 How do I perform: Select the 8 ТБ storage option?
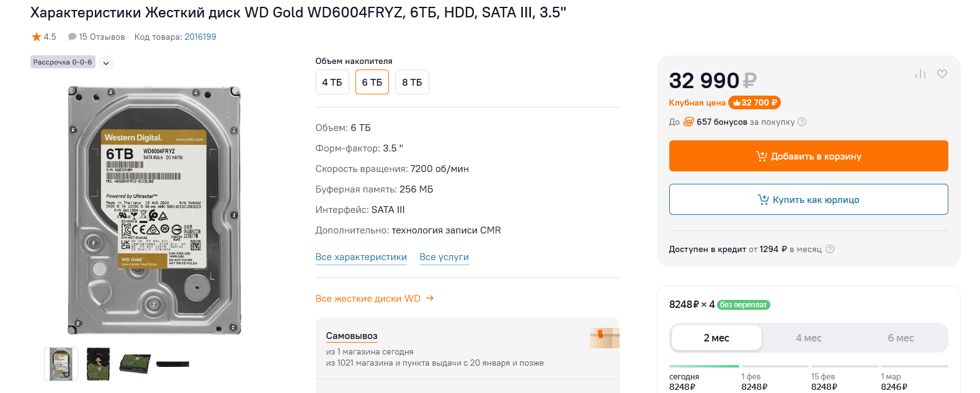(x=412, y=82)
